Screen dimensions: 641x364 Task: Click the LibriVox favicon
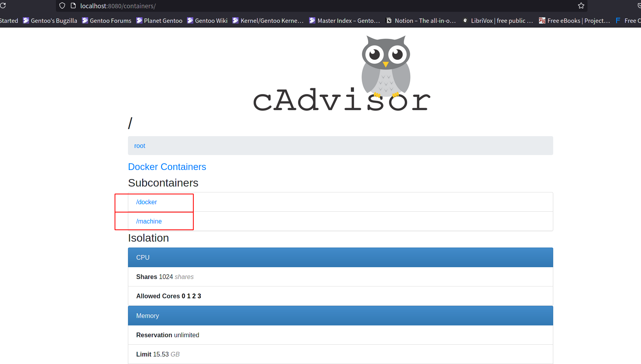[x=465, y=20]
